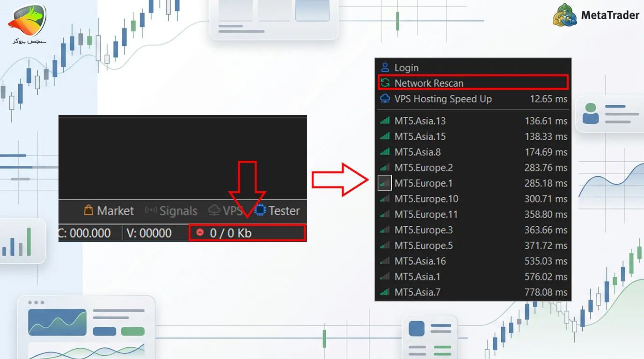
Task: Click the C: 000.000 status field
Action: [x=85, y=233]
